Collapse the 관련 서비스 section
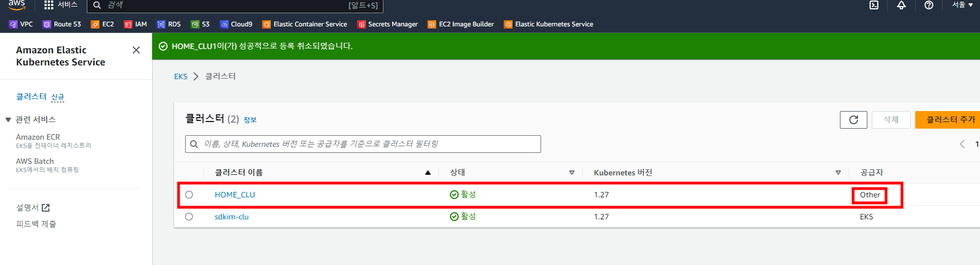This screenshot has width=980, height=265. click(8, 120)
